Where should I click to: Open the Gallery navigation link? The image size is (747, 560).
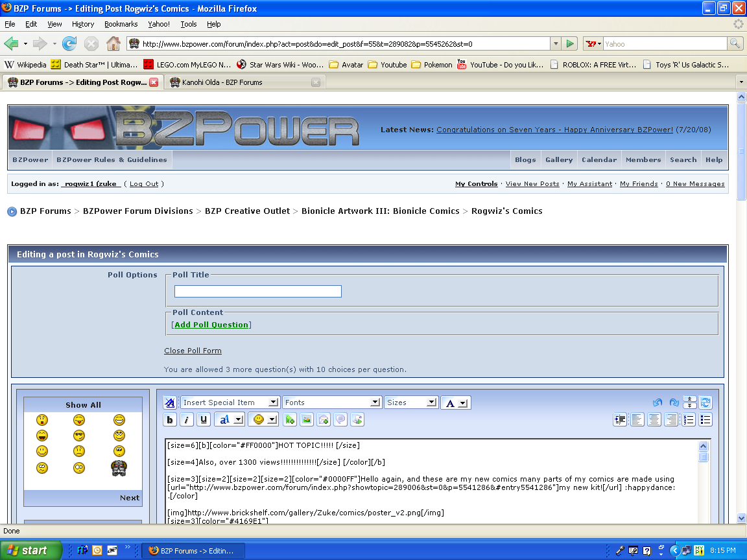point(559,160)
